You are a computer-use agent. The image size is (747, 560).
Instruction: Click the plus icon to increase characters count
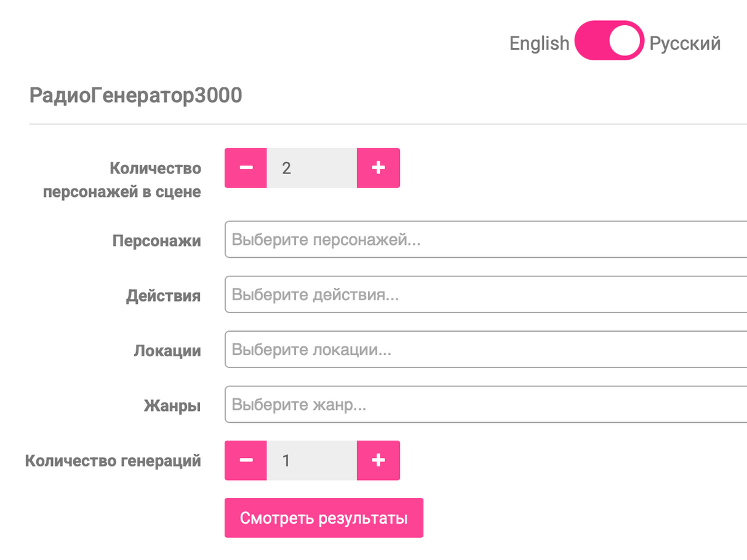(x=378, y=167)
